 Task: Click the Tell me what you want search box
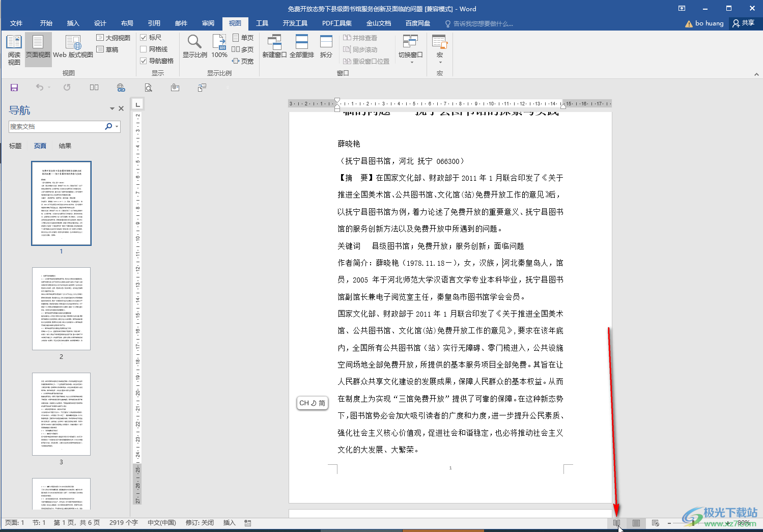click(x=479, y=23)
